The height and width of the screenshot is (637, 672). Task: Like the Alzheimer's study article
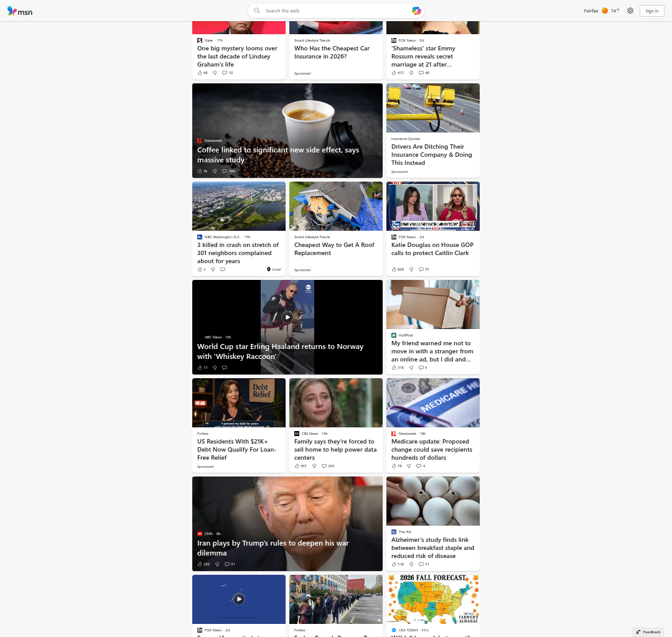pyautogui.click(x=397, y=564)
